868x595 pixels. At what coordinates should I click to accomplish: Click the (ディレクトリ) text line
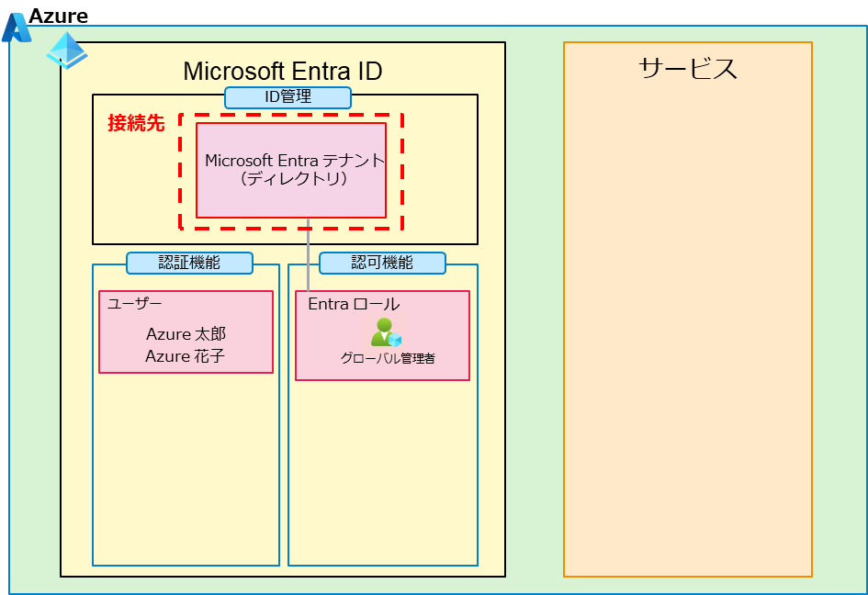[293, 179]
